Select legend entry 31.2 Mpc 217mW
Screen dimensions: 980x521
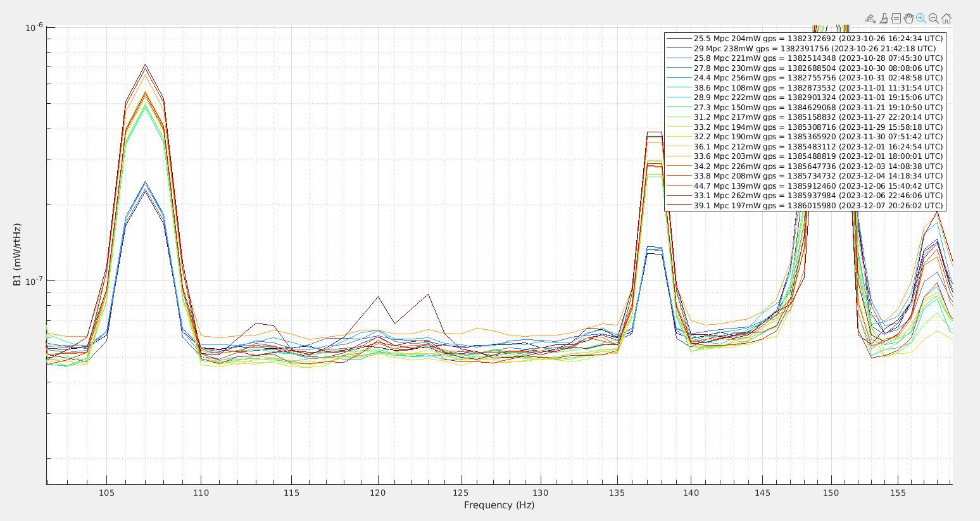(805, 117)
